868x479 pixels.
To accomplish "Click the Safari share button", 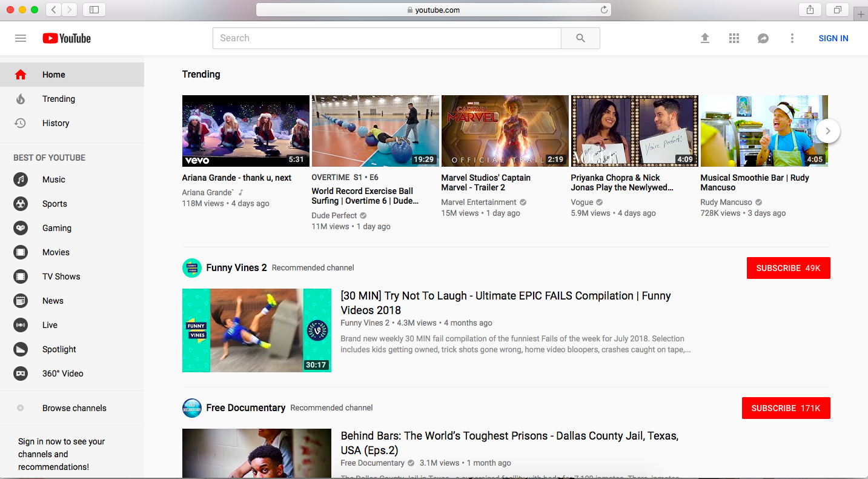I will click(x=810, y=10).
